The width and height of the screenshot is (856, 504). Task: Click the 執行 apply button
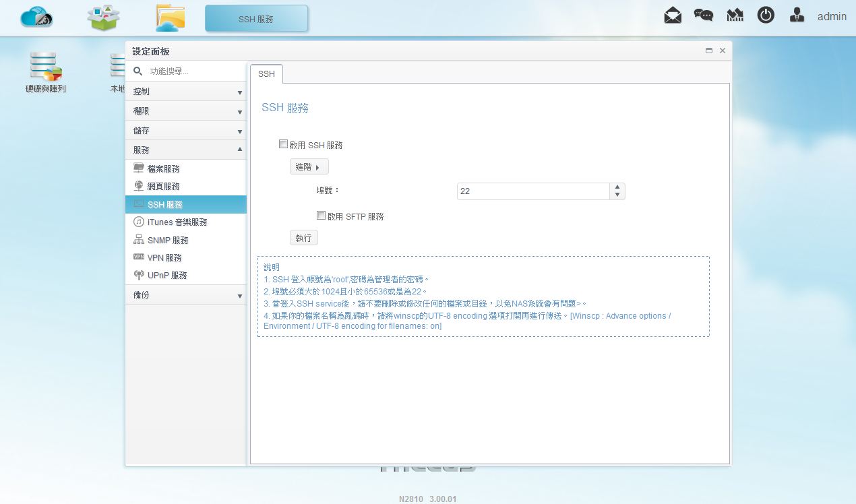tap(304, 238)
